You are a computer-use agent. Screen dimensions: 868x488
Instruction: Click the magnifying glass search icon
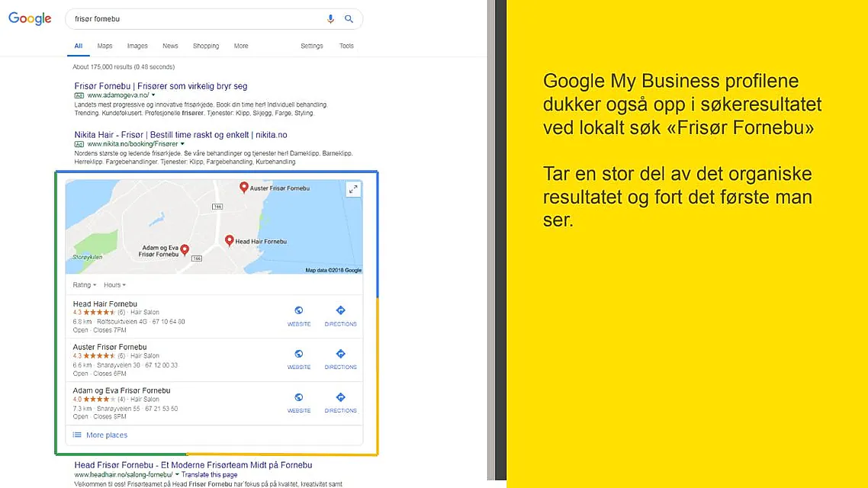coord(349,19)
